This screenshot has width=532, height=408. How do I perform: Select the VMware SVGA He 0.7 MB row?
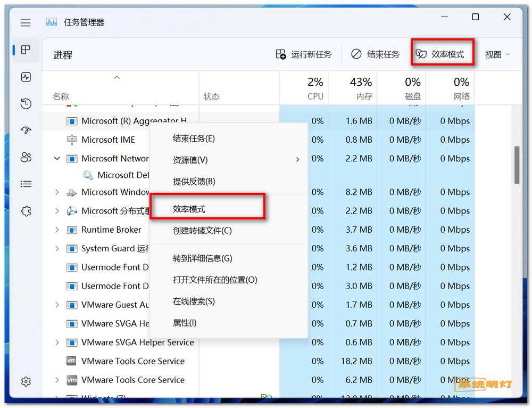259,324
